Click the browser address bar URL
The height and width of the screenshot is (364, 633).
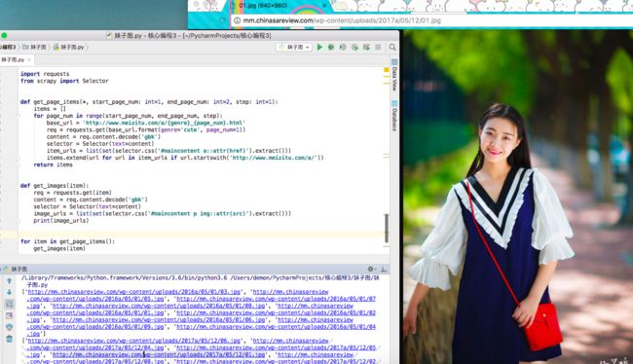pyautogui.click(x=342, y=20)
